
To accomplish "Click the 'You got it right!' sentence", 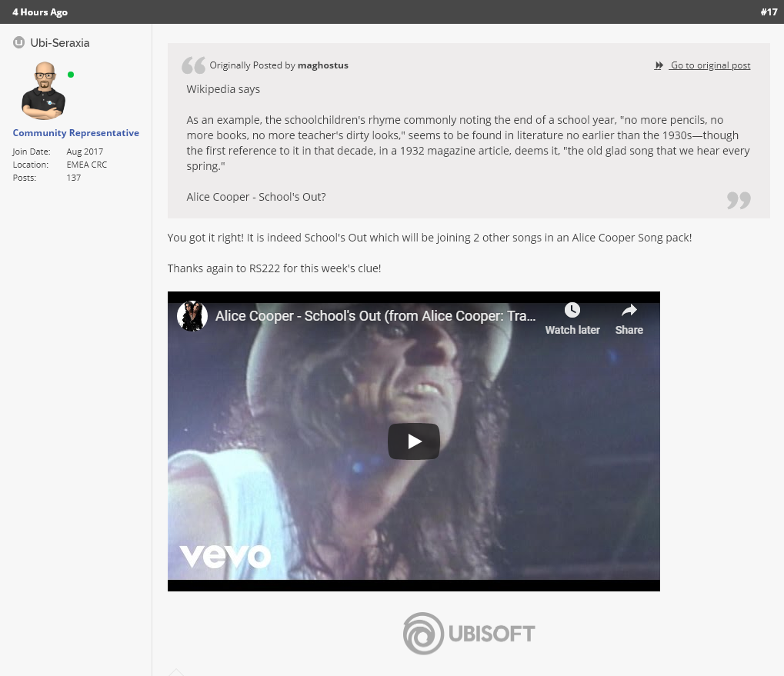I will click(429, 238).
